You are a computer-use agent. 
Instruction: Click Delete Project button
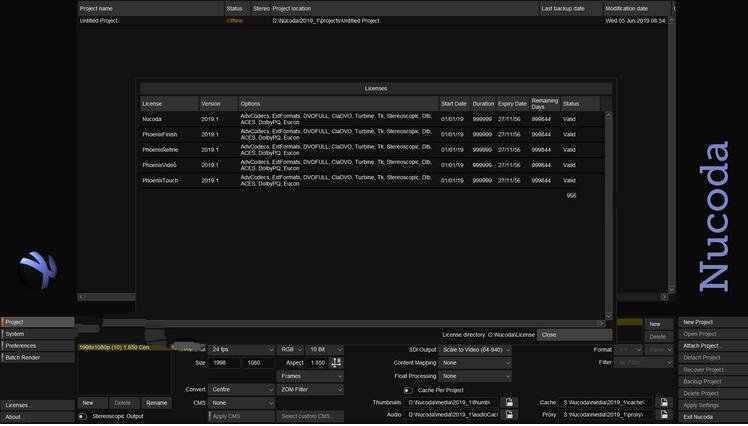tap(713, 394)
